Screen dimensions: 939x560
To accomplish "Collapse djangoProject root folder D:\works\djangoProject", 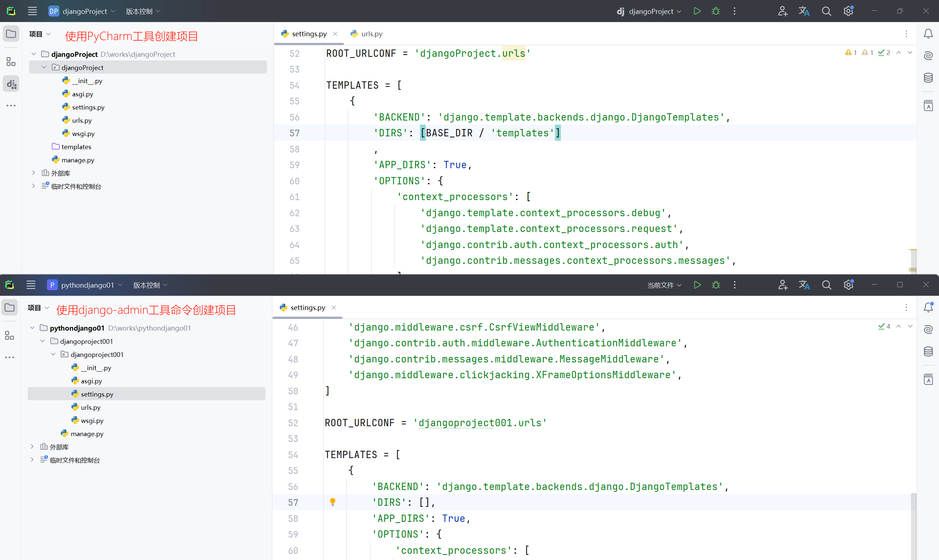I will click(34, 54).
